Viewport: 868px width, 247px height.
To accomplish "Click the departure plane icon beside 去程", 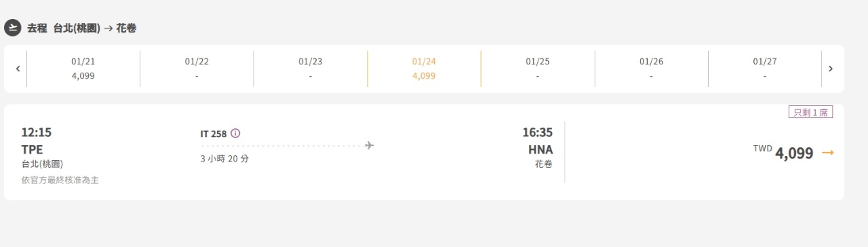I will click(x=12, y=28).
